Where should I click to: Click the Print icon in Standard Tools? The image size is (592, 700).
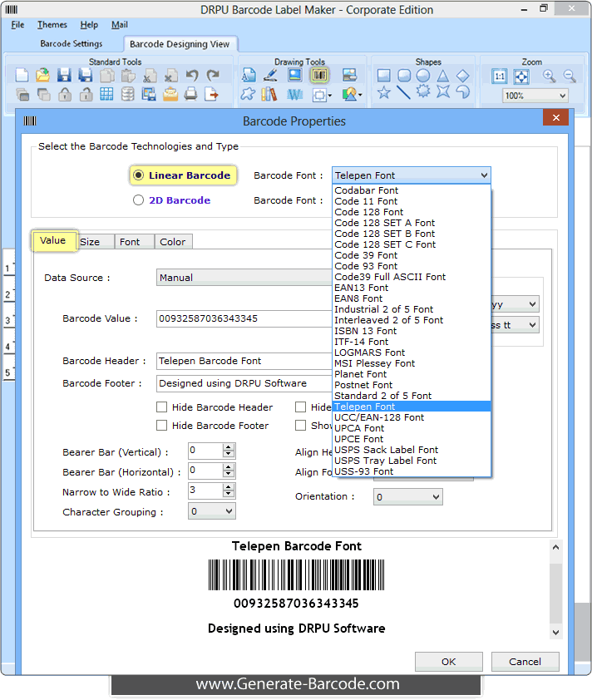pos(191,94)
